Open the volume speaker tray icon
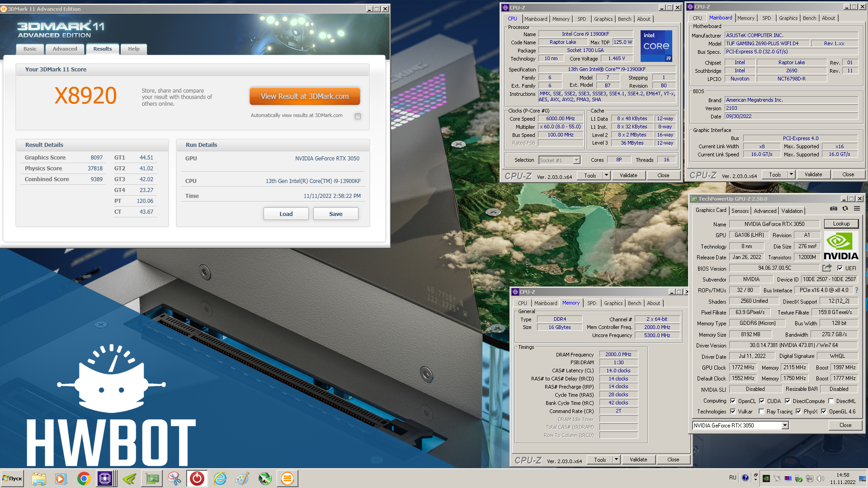Viewport: 868px width, 488px height. tap(821, 479)
